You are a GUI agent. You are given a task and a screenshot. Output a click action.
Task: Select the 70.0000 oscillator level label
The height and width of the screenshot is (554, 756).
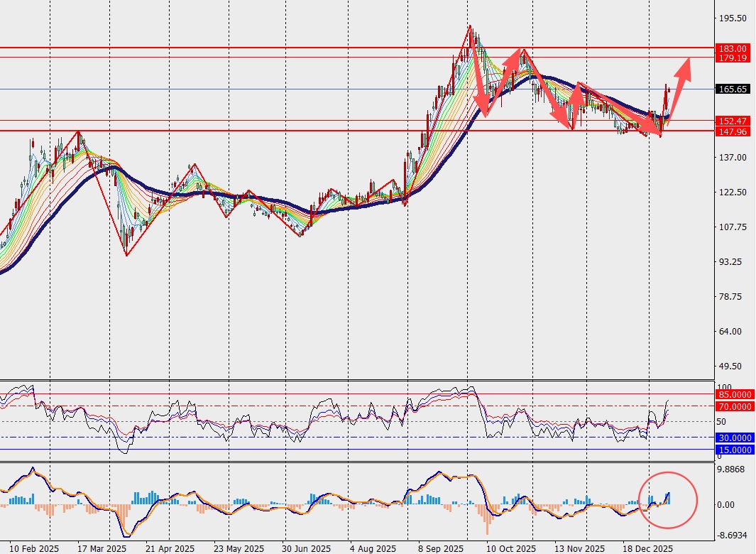pos(732,406)
